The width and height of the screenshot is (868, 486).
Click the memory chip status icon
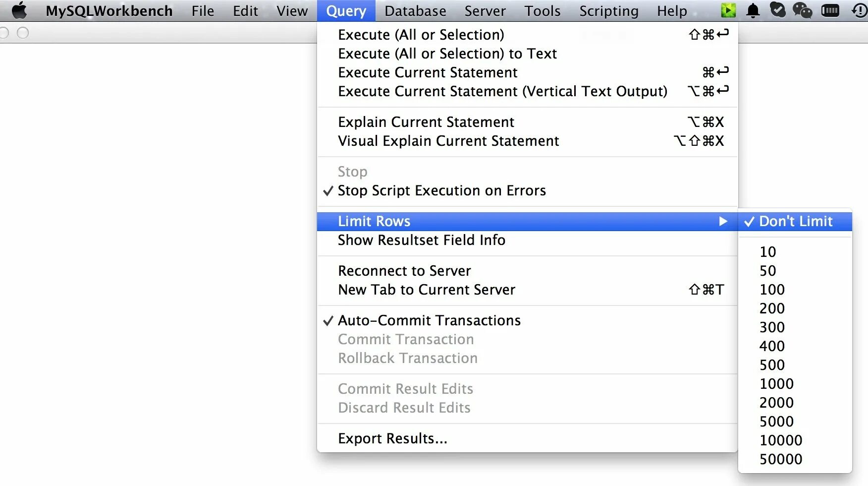coord(830,10)
